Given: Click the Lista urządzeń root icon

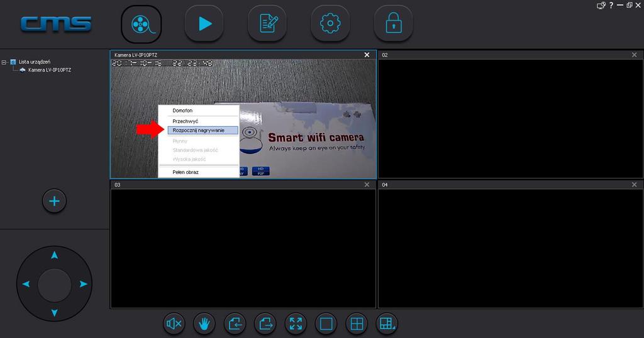Looking at the screenshot, I should (13, 62).
